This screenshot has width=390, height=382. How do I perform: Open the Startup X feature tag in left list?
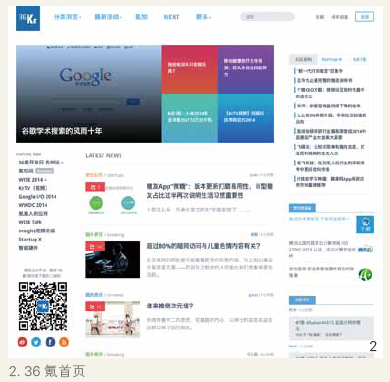click(x=30, y=239)
